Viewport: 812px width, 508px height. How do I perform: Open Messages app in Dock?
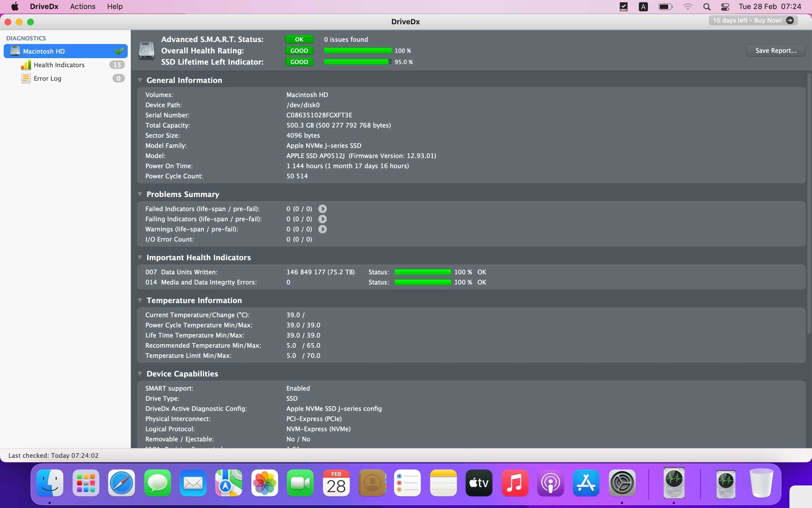coord(157,483)
